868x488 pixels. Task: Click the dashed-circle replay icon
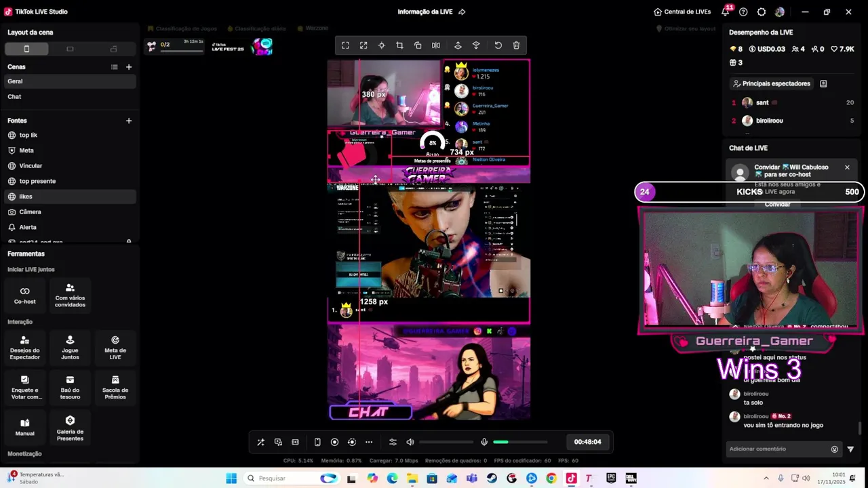(x=351, y=442)
